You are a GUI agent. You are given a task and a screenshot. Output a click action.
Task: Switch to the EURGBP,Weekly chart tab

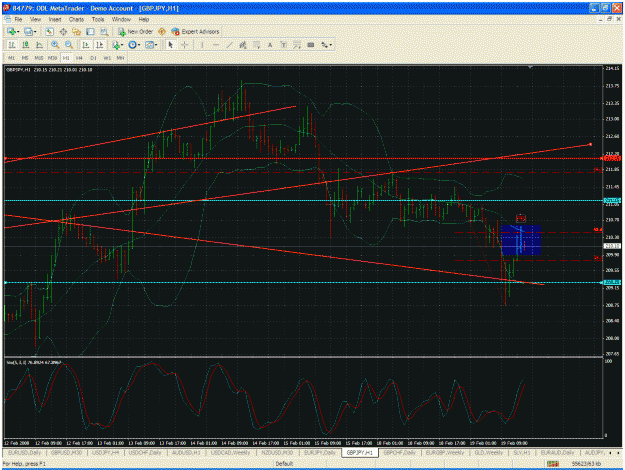point(444,453)
